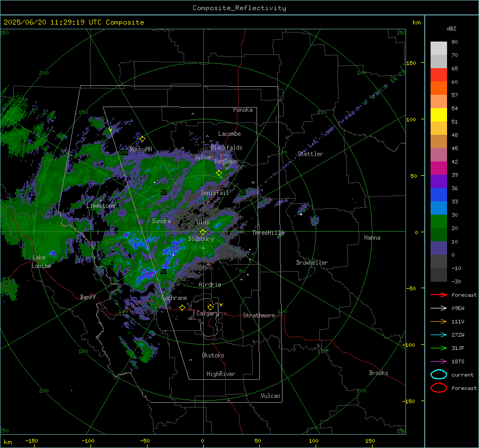479x448 pixels.
Task: Click the orange 111V arrow icon
Action: [x=439, y=321]
